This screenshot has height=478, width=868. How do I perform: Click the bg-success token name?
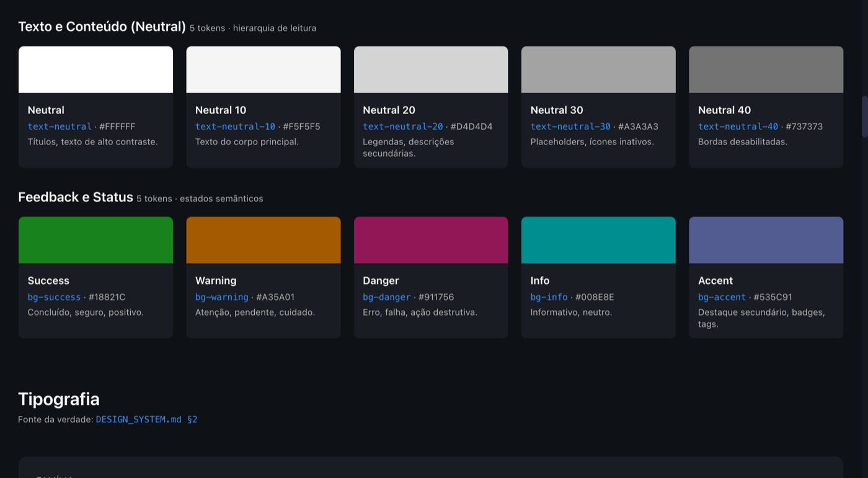pyautogui.click(x=54, y=297)
